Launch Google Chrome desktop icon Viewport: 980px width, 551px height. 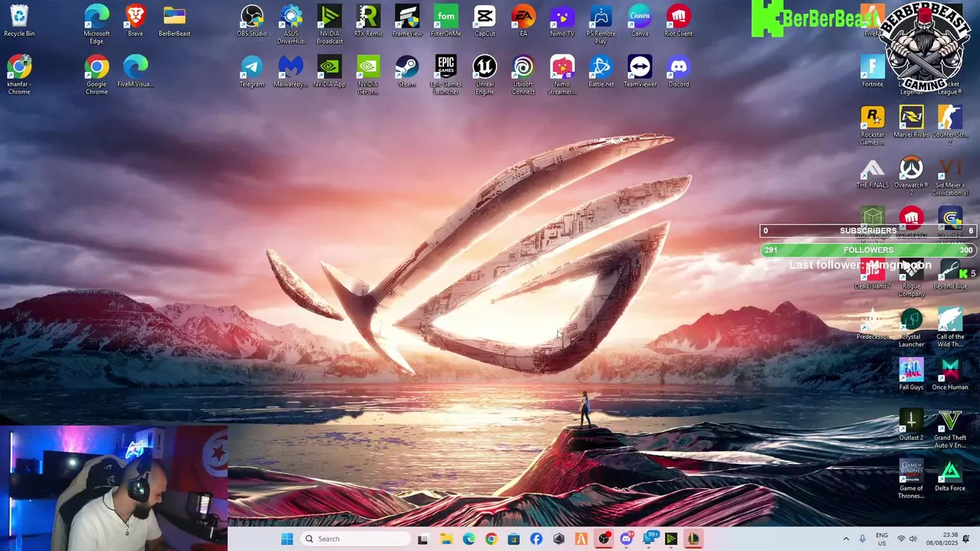96,75
